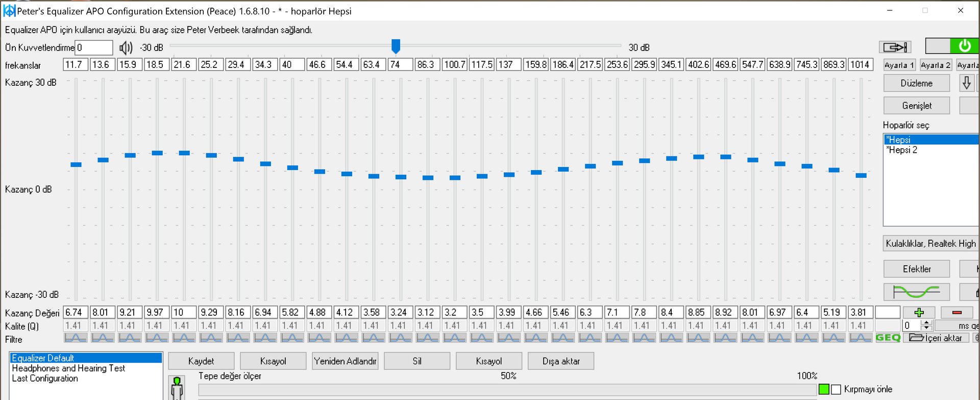Click the filter type icon under the 54.4 band
Screen dimensions: 980x400
[x=346, y=338]
